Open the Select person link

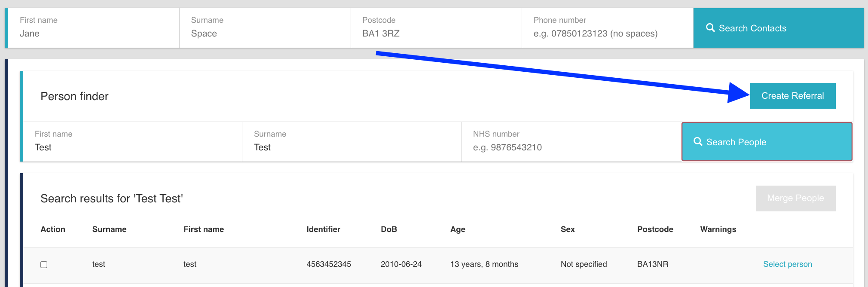787,264
